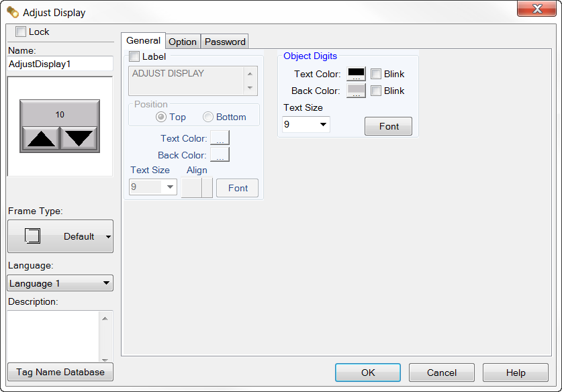Click the Adjust Display title bar icon
This screenshot has width=562, height=392.
pos(13,12)
